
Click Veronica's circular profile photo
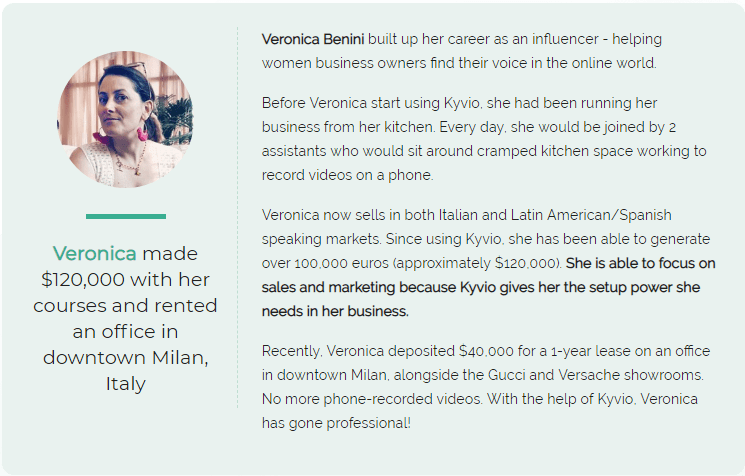[125, 119]
